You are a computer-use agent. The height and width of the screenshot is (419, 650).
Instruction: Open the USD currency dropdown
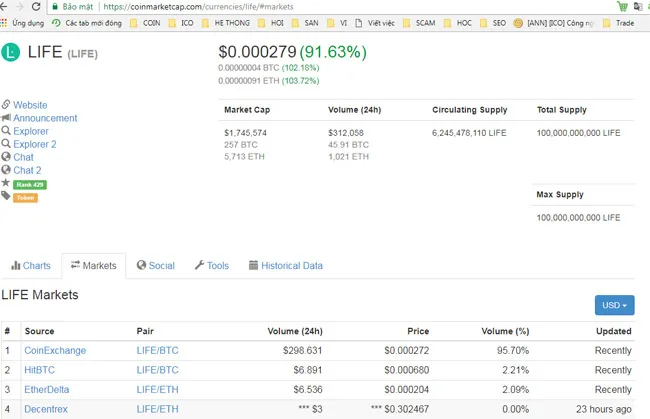coord(614,305)
